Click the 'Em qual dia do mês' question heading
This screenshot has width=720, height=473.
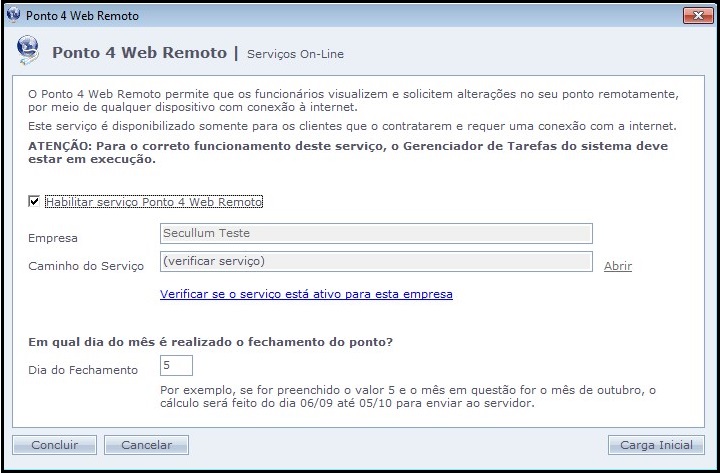210,342
